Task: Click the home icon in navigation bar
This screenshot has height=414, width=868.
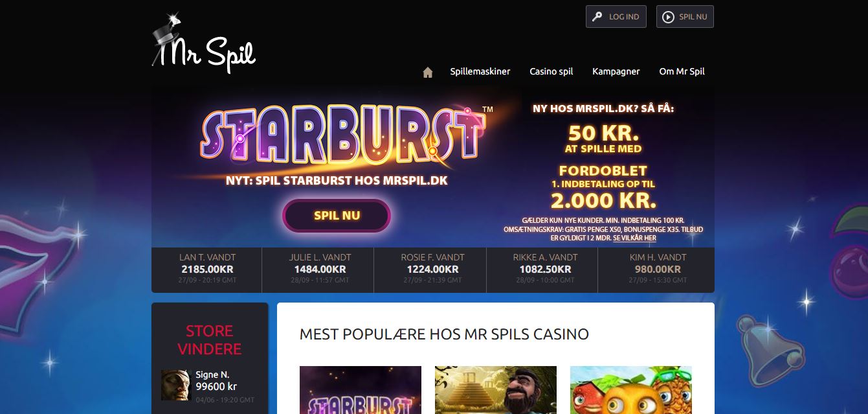Action: 427,72
